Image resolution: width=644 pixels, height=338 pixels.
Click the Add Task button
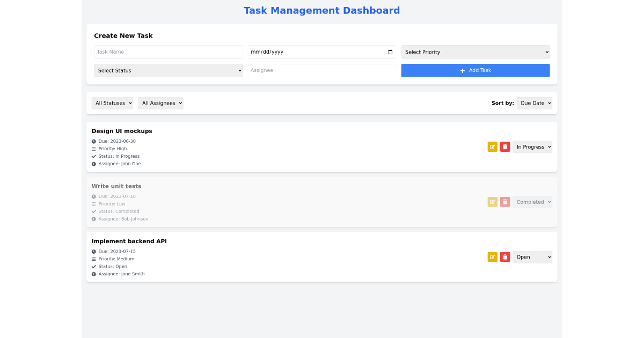475,70
